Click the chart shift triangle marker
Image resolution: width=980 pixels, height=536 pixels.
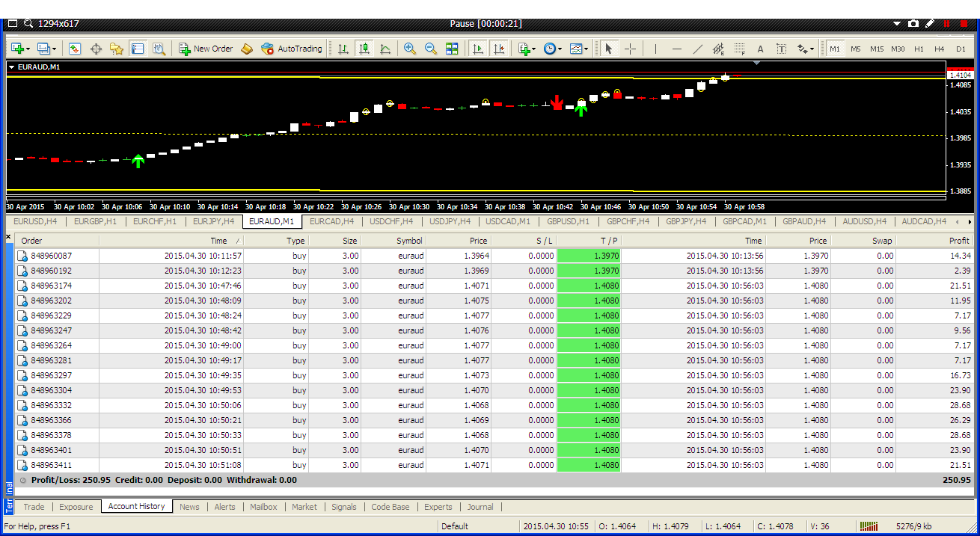757,64
